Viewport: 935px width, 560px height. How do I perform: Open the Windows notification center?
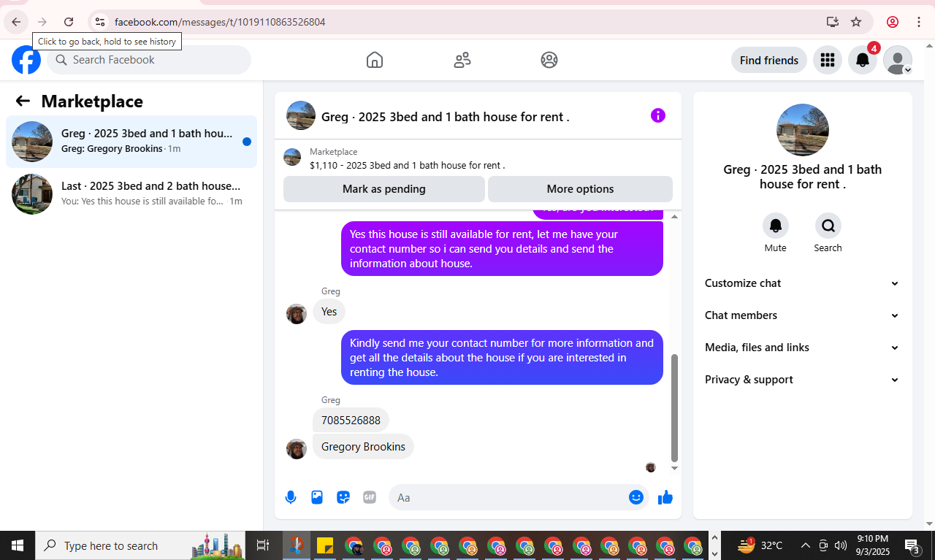pos(912,545)
